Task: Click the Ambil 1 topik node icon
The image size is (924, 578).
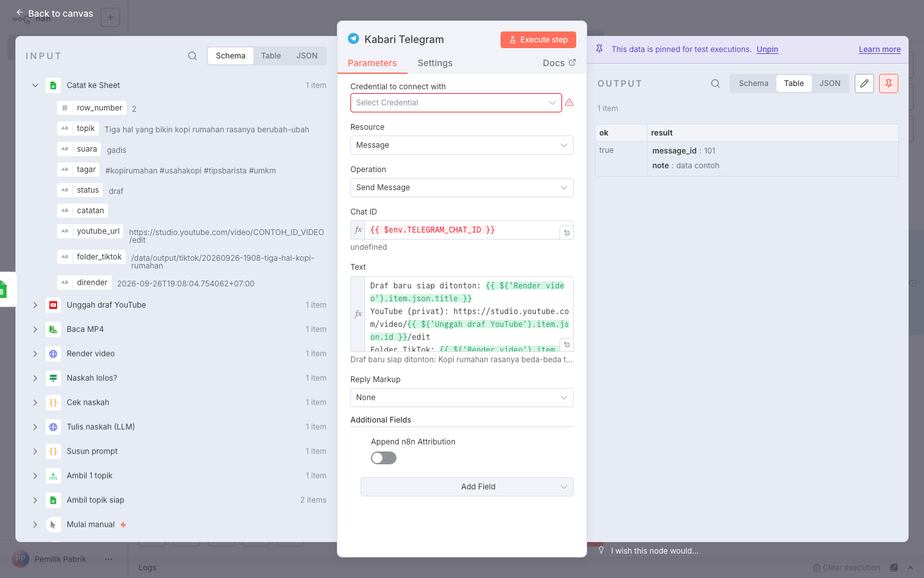Action: [53, 476]
